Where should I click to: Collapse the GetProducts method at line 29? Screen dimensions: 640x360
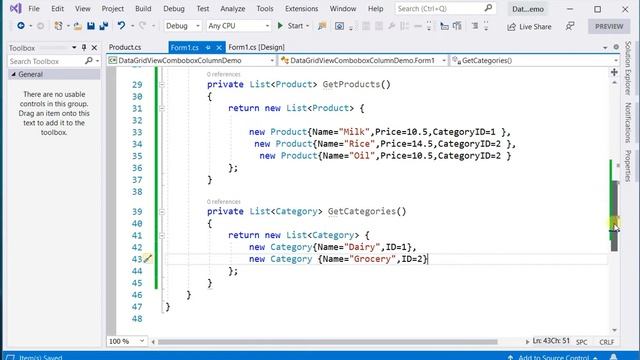tap(162, 84)
